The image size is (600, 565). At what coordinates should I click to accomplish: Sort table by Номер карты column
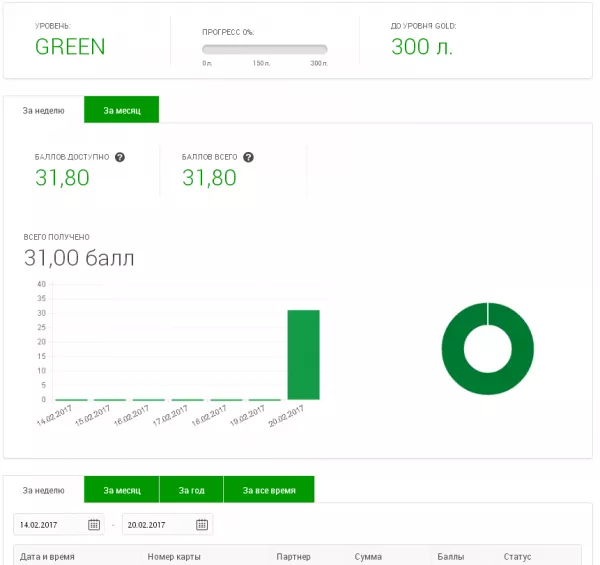175,556
